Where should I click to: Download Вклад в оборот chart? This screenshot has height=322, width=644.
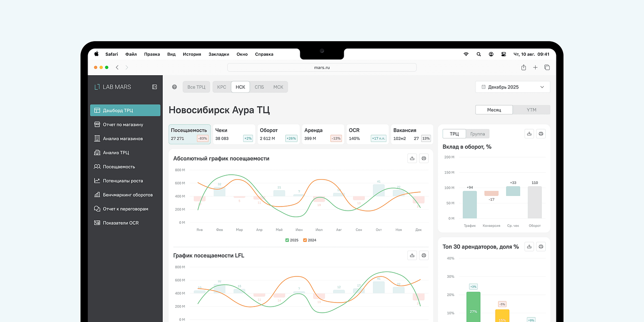point(529,134)
